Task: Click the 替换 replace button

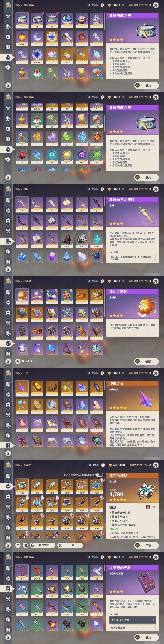Action: (146, 361)
